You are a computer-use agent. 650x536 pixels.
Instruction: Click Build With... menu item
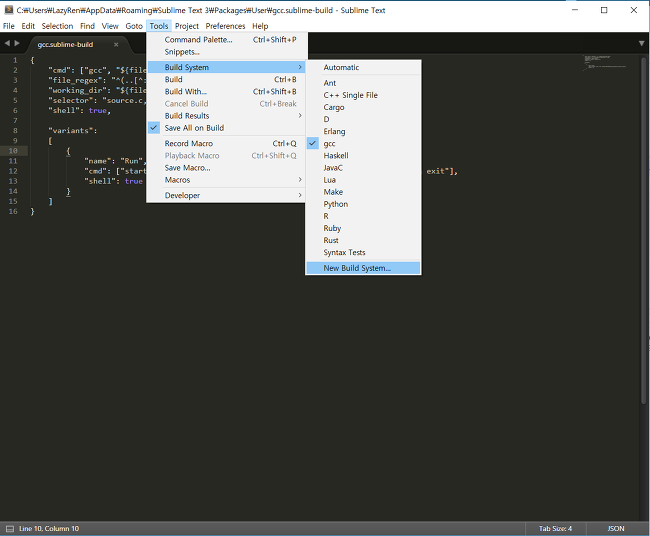click(226, 92)
